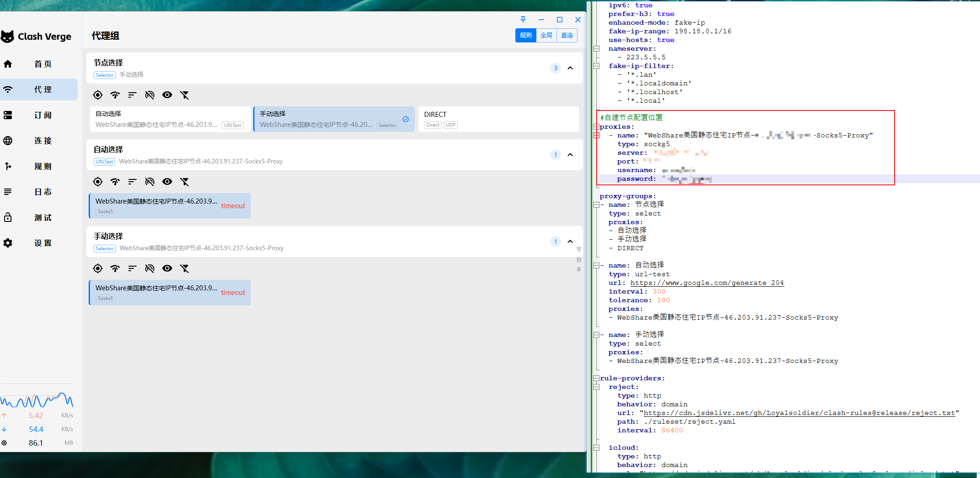
Task: Collapse the icloud fold in editor
Action: tap(596, 448)
